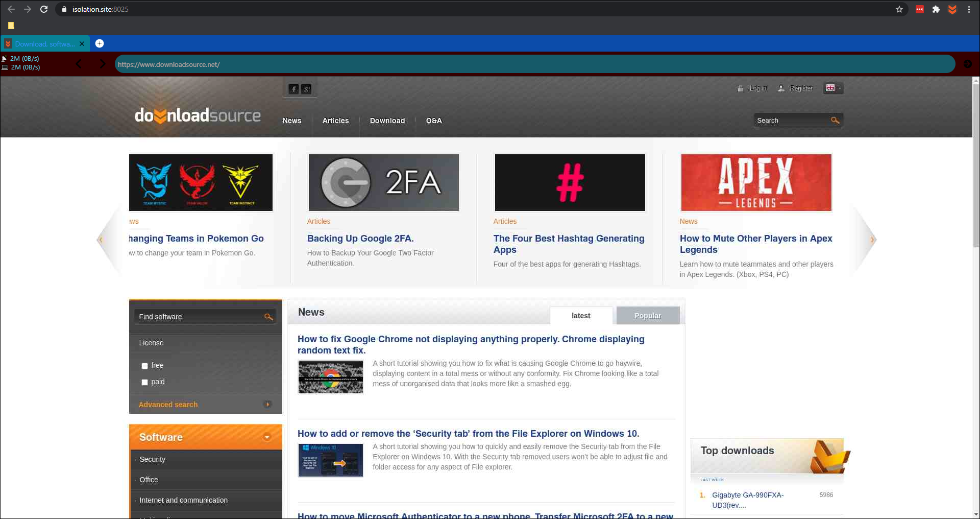Click the magnifier icon in Find software
Screen dimensions: 980x519
(x=268, y=317)
